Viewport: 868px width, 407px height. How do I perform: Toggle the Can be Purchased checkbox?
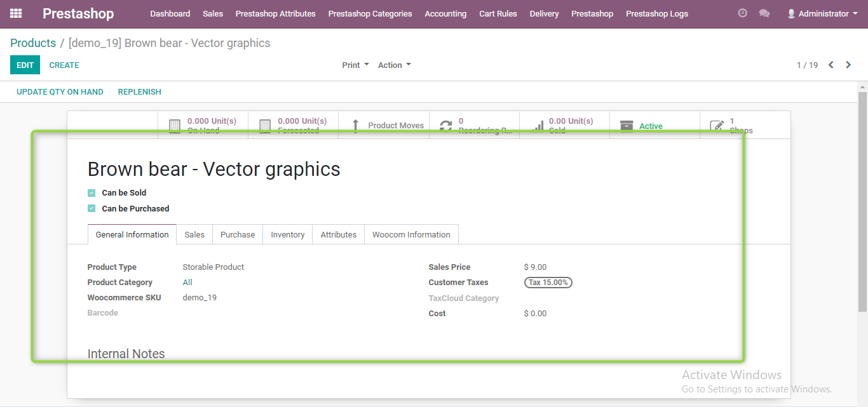[x=92, y=209]
